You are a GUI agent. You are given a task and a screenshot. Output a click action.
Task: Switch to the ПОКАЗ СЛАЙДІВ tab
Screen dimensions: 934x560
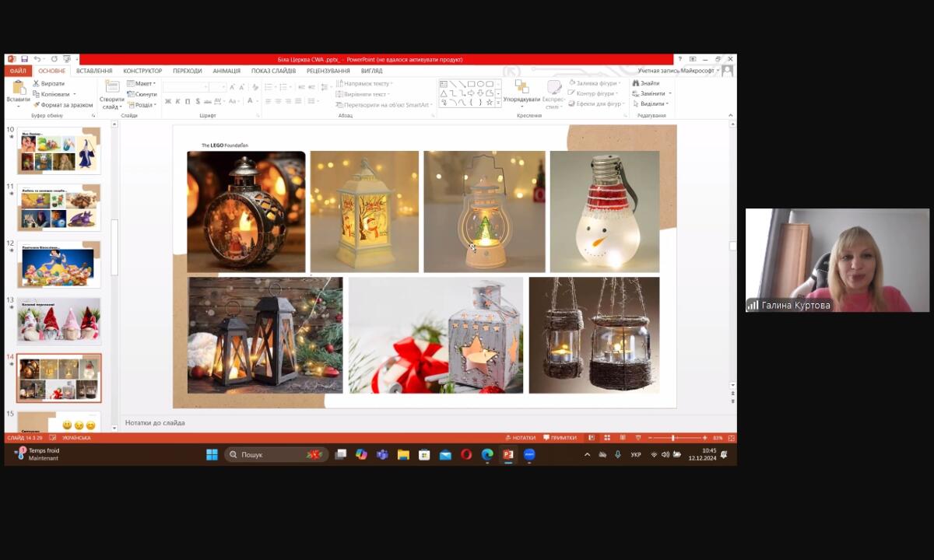[274, 71]
